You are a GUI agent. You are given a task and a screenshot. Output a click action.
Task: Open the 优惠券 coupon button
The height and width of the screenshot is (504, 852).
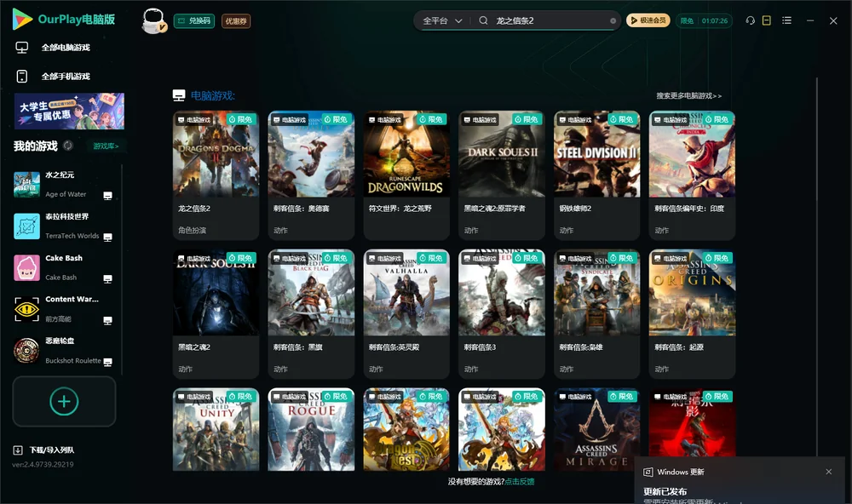click(x=236, y=21)
